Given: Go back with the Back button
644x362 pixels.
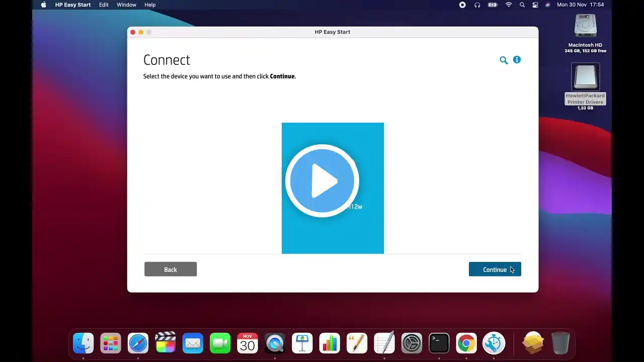Looking at the screenshot, I should point(171,269).
